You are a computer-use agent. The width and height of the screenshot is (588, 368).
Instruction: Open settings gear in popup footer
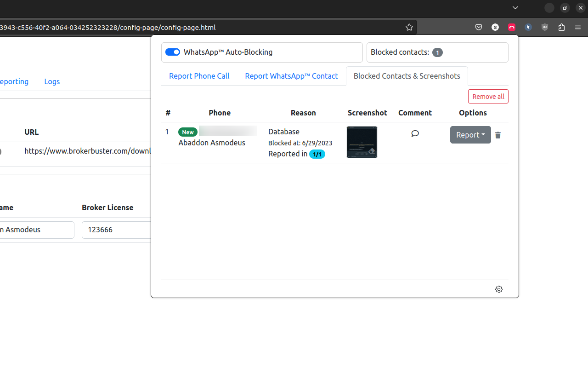click(x=499, y=289)
